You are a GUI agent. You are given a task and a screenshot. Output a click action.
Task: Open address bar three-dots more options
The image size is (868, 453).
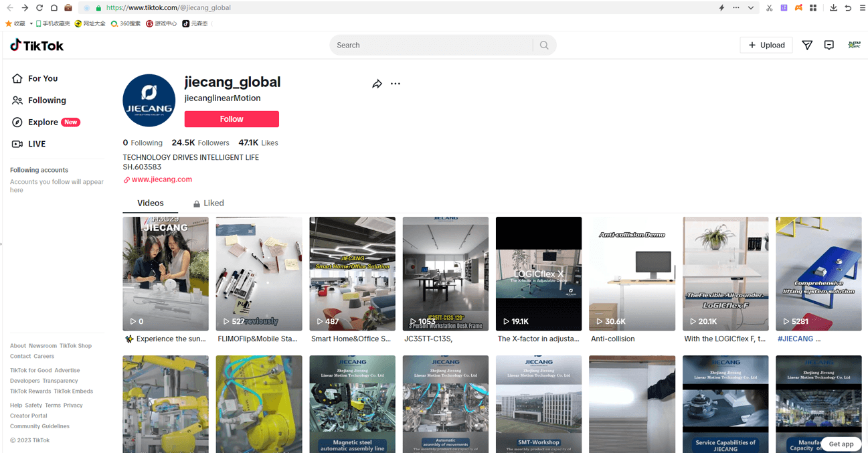(736, 8)
